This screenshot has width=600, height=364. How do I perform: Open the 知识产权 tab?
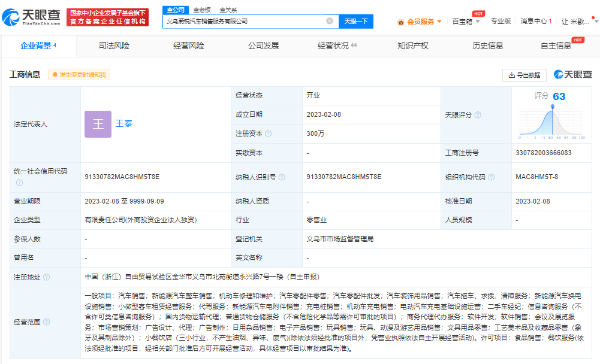[x=412, y=45]
